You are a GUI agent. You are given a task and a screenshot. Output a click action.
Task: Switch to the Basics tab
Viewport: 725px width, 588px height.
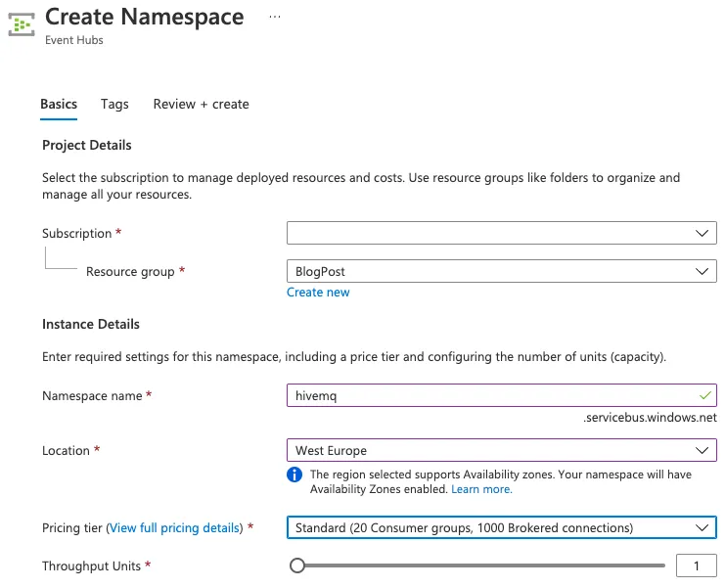point(59,104)
